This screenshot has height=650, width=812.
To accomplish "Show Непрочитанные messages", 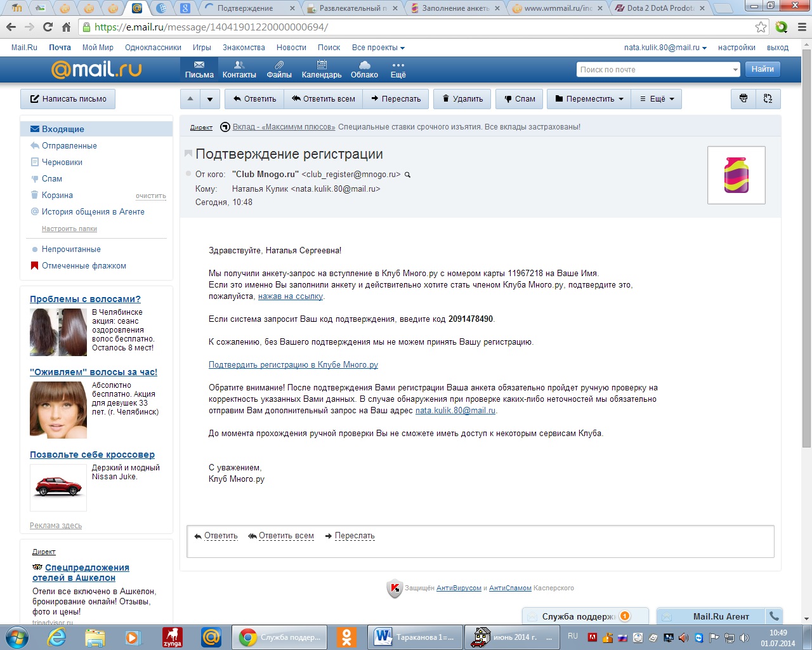I will pos(71,249).
